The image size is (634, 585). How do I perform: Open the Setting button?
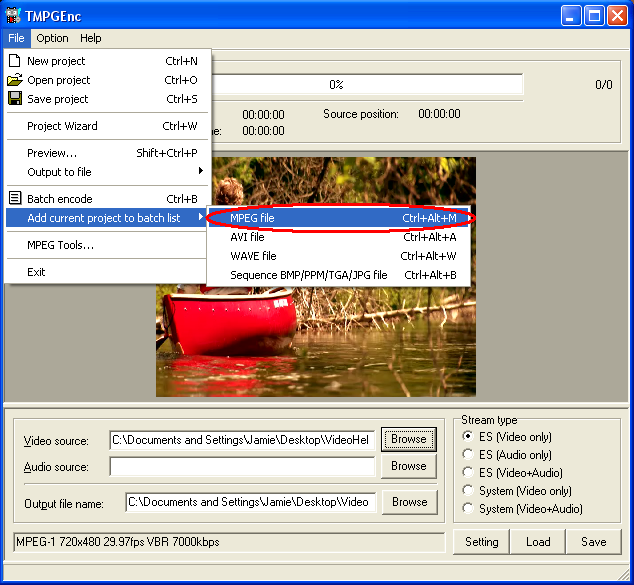481,541
